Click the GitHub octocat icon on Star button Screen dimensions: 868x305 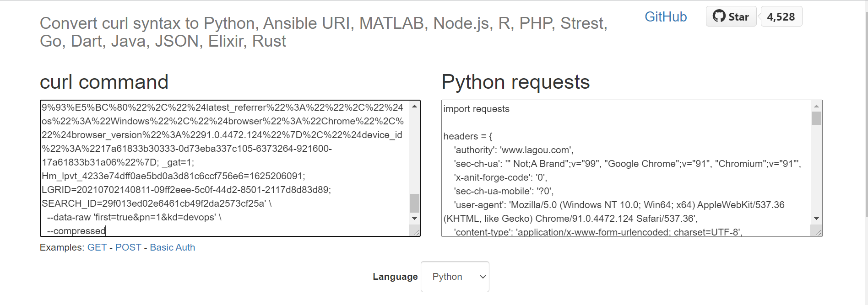(x=719, y=16)
